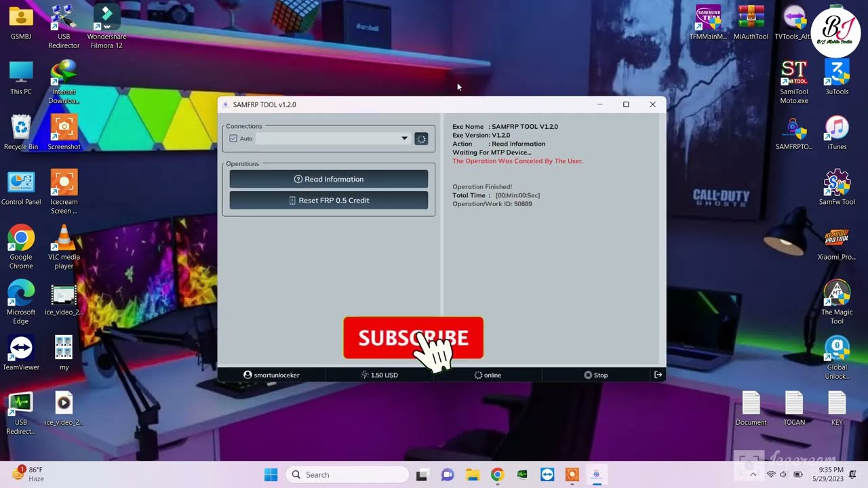868x488 pixels.
Task: Open the GSMBJ folder on desktop
Action: 21,22
